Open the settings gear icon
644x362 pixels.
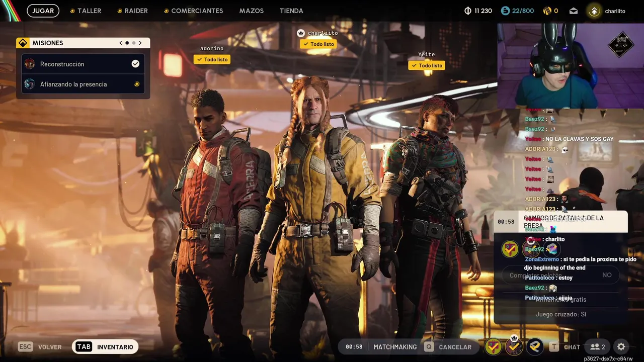pyautogui.click(x=621, y=346)
